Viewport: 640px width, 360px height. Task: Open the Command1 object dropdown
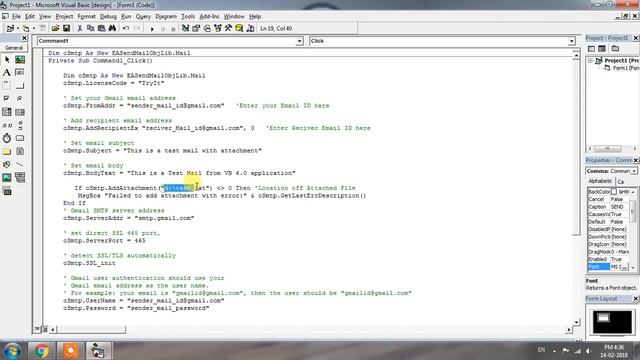(x=299, y=41)
